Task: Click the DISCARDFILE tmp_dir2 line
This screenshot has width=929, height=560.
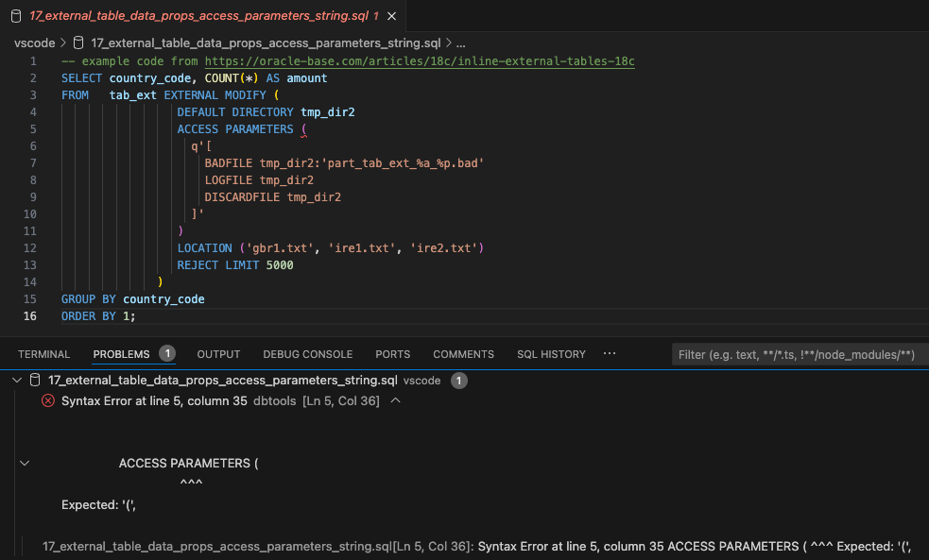Action: click(272, 197)
